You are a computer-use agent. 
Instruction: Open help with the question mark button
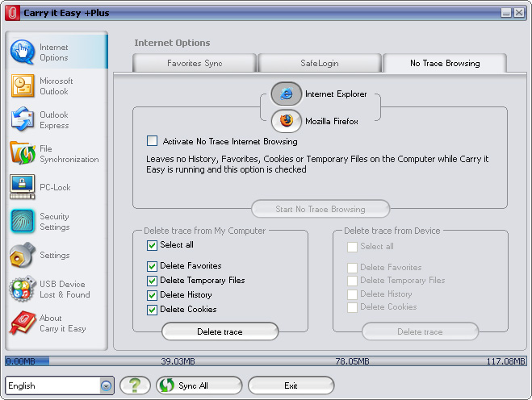click(x=135, y=385)
